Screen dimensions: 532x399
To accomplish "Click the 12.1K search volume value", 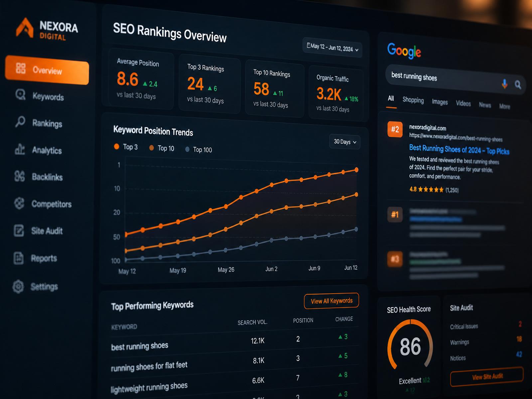I will (258, 340).
